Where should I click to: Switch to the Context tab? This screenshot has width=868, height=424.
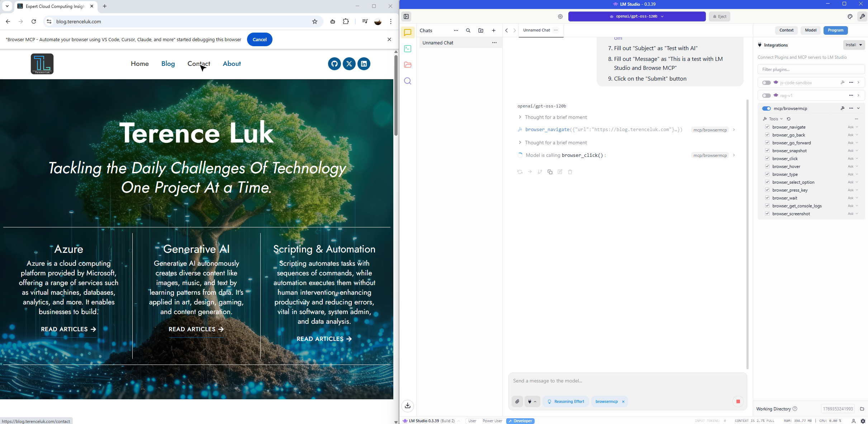[x=786, y=30]
